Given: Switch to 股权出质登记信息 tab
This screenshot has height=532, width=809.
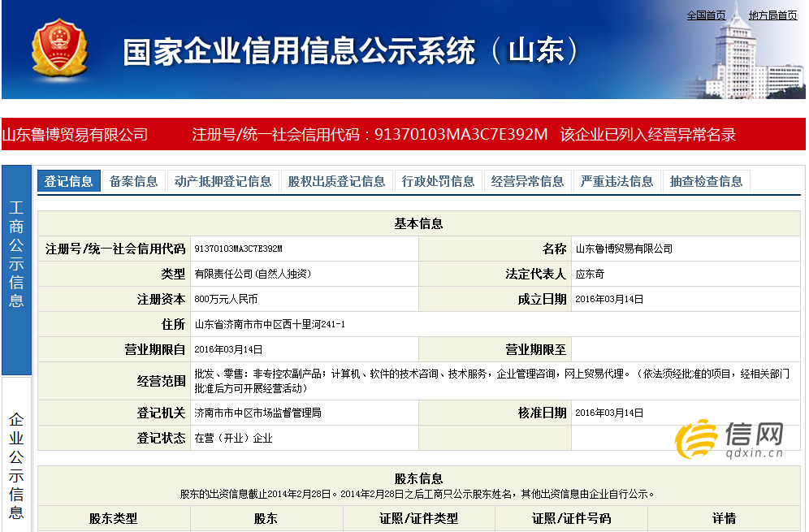Looking at the screenshot, I should click(x=336, y=181).
